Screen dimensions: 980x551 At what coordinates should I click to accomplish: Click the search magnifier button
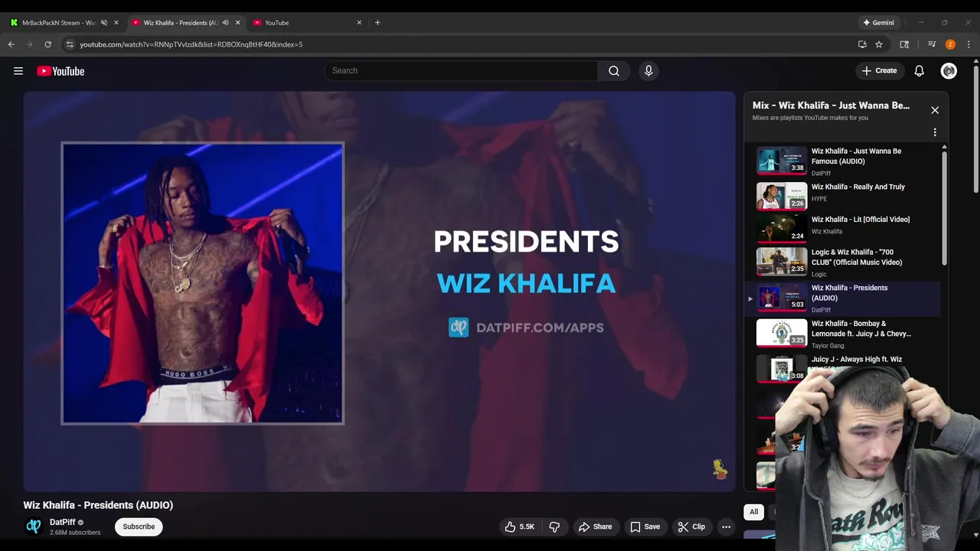614,70
